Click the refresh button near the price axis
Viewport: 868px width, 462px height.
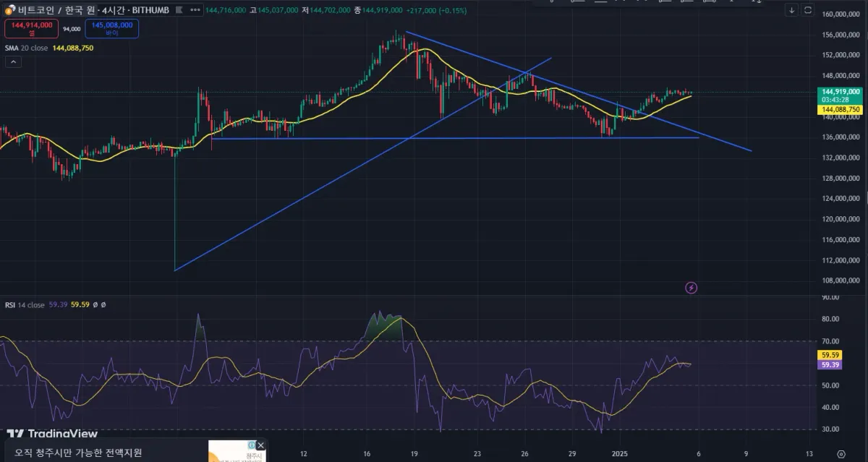[x=807, y=11]
